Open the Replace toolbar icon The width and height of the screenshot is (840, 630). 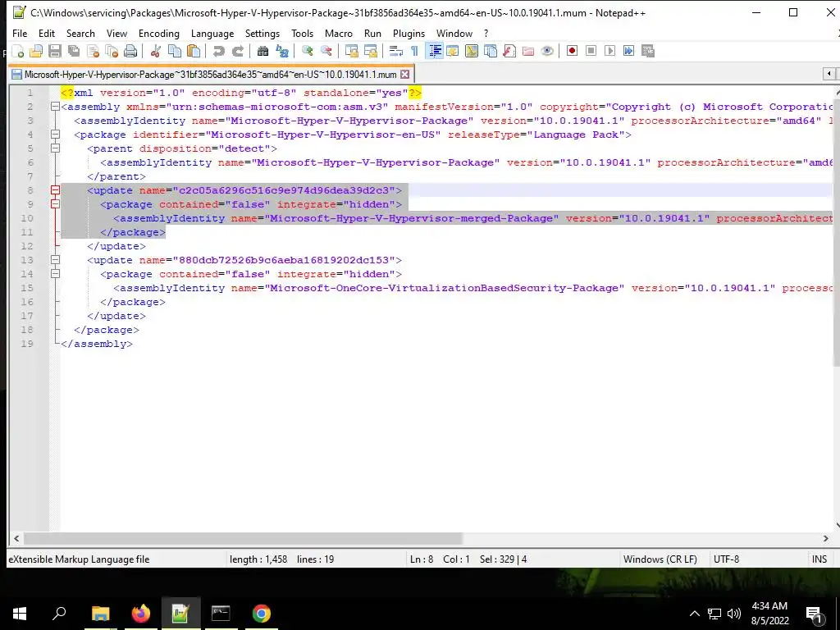(x=282, y=51)
